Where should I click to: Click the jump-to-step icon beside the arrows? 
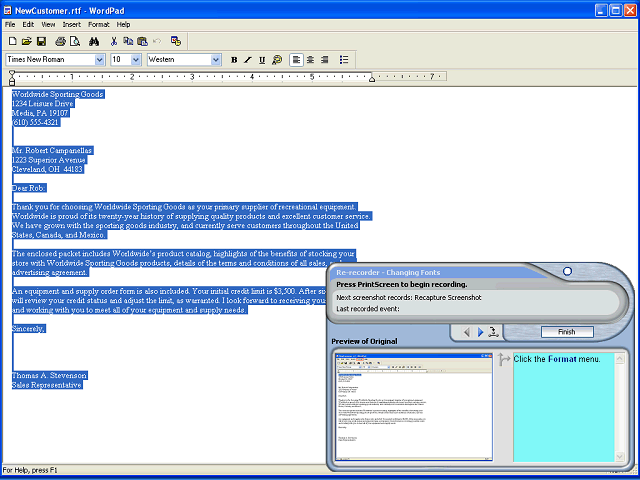pos(494,332)
